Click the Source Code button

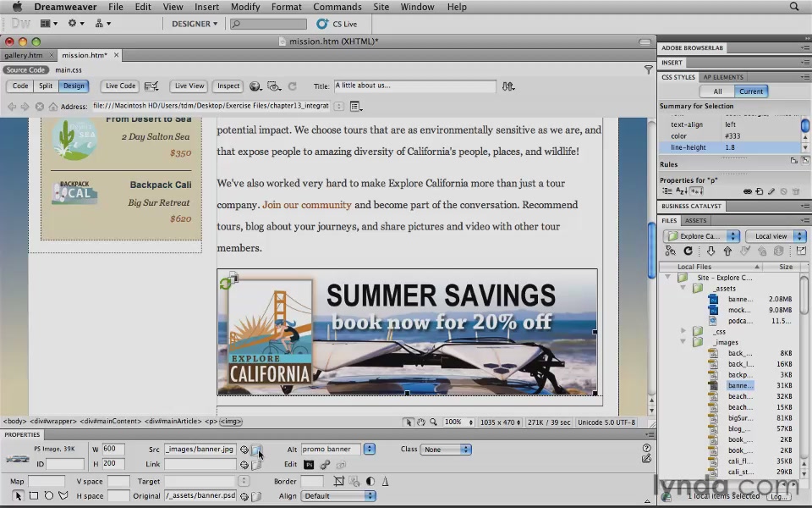25,70
